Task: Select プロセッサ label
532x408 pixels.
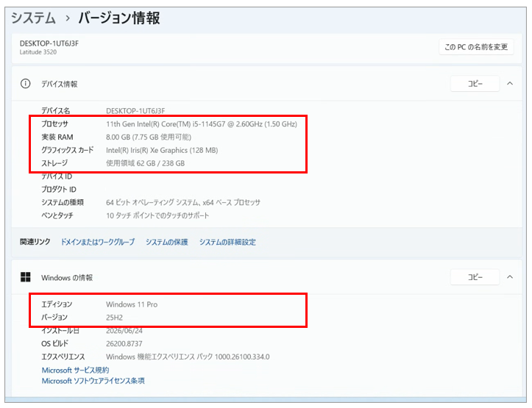Action: [54, 124]
